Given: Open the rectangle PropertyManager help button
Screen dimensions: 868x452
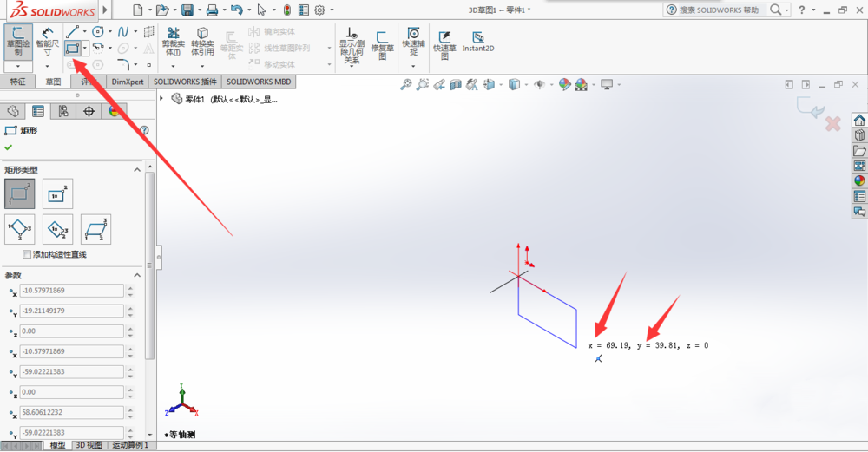Looking at the screenshot, I should pyautogui.click(x=144, y=130).
